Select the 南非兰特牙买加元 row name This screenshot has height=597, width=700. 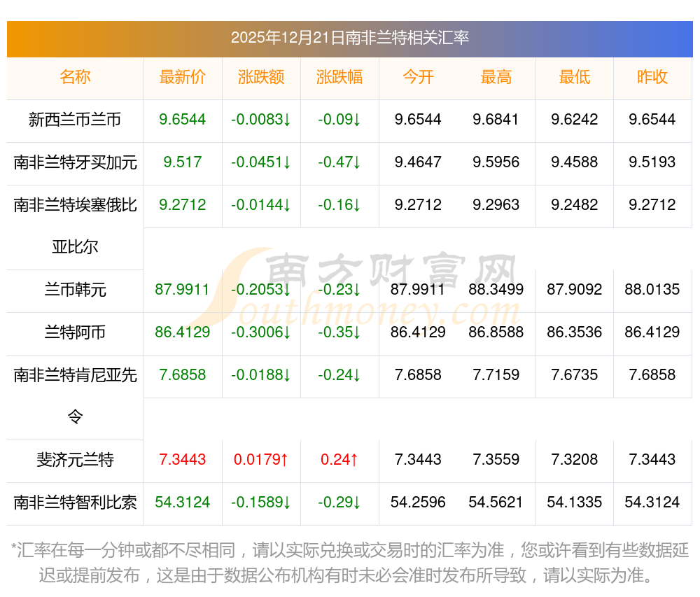[75, 162]
